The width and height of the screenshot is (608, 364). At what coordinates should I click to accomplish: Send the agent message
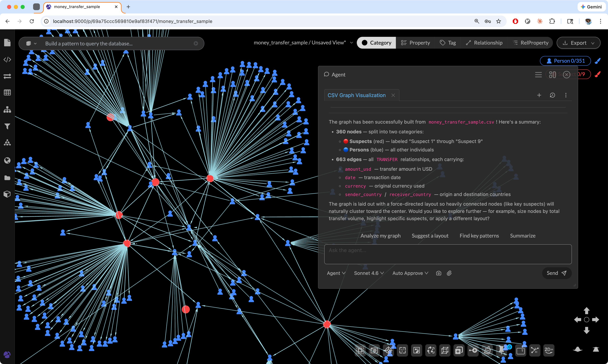click(x=556, y=273)
